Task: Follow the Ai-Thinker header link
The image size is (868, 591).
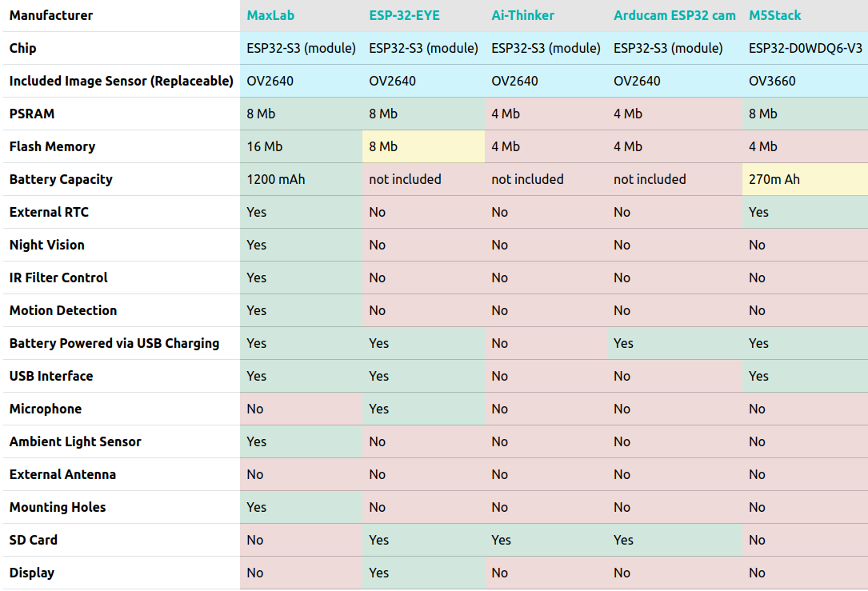Action: (522, 15)
